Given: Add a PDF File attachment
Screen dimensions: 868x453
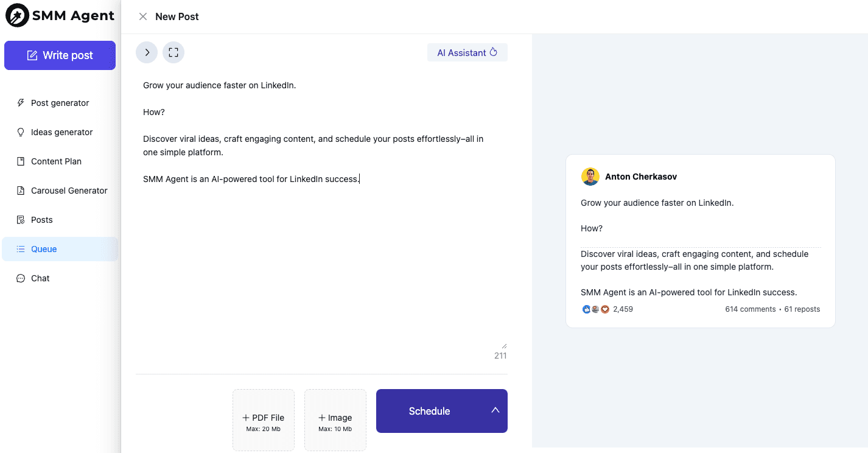Looking at the screenshot, I should (264, 420).
